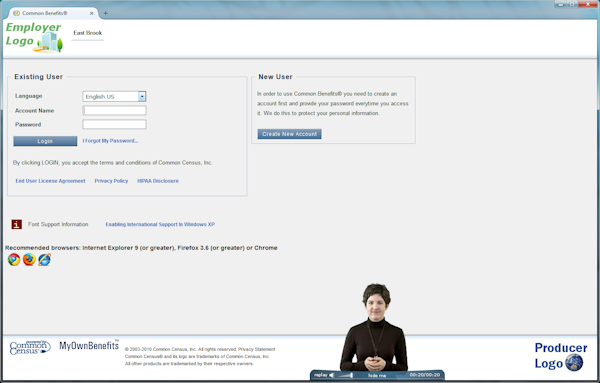Click the Login button

45,141
